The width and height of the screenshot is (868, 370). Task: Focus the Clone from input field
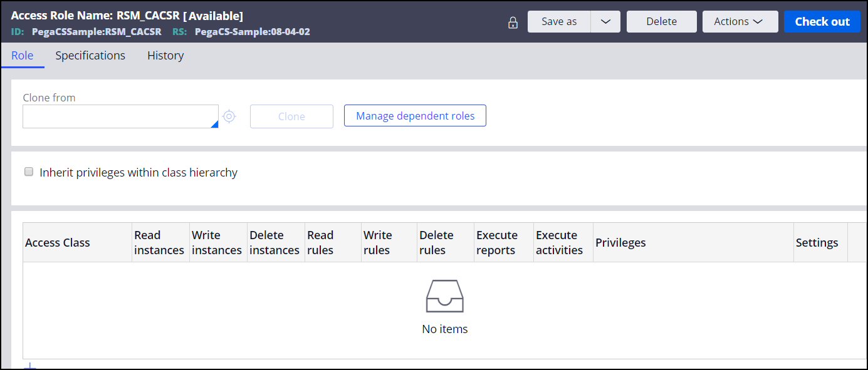119,116
